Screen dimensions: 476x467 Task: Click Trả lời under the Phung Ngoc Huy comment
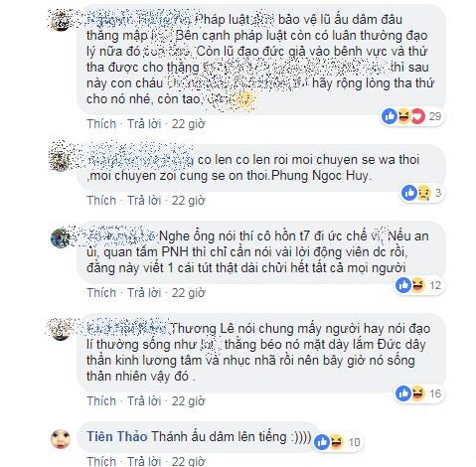(144, 201)
